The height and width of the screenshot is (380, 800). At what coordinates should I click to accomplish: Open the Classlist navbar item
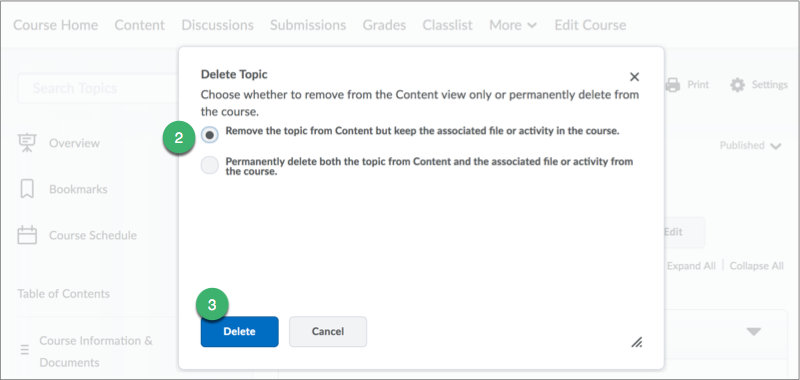[x=447, y=25]
